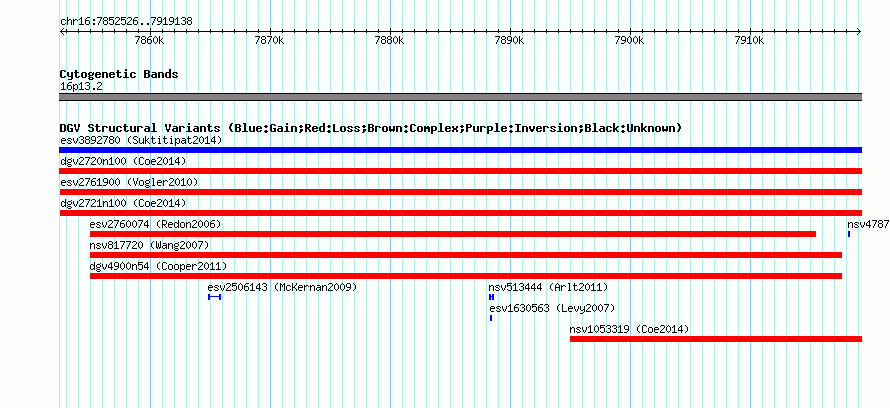Open the nsv817720 (Wang2007) label
This screenshot has width=890, height=408.
(150, 245)
